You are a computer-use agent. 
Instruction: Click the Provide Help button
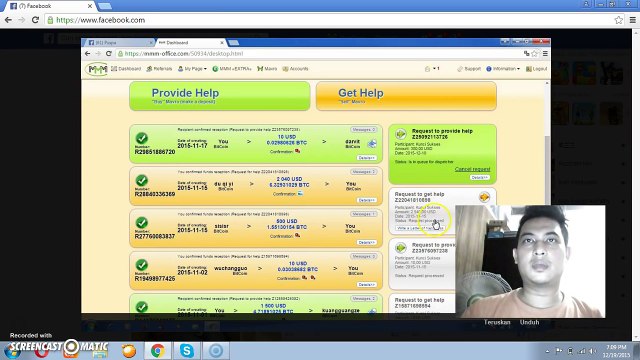(220, 96)
